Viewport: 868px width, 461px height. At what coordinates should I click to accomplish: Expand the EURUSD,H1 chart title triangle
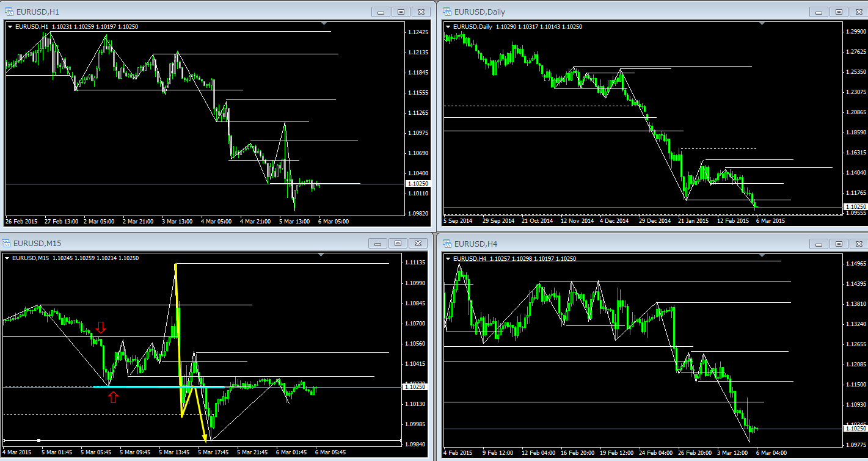(x=10, y=26)
